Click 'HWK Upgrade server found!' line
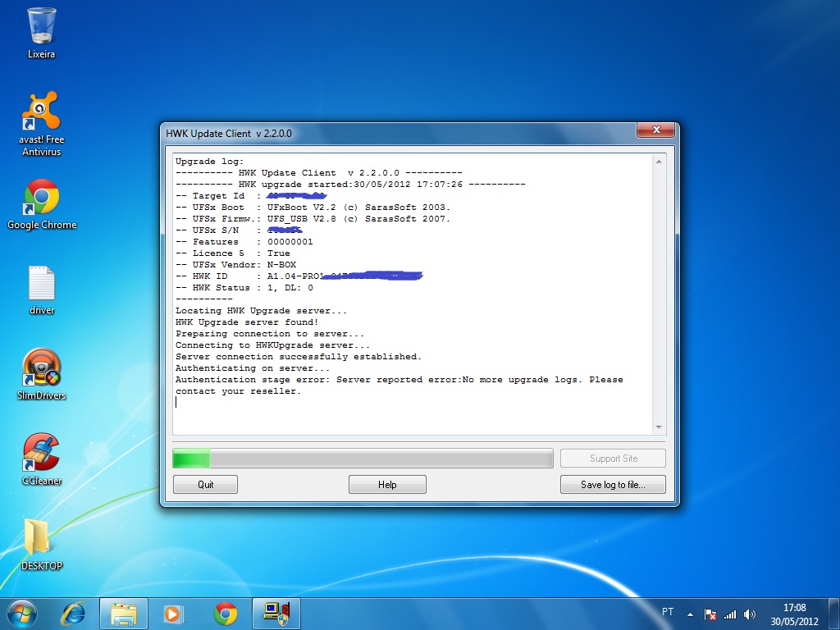Screen dimensions: 840x630 247,322
